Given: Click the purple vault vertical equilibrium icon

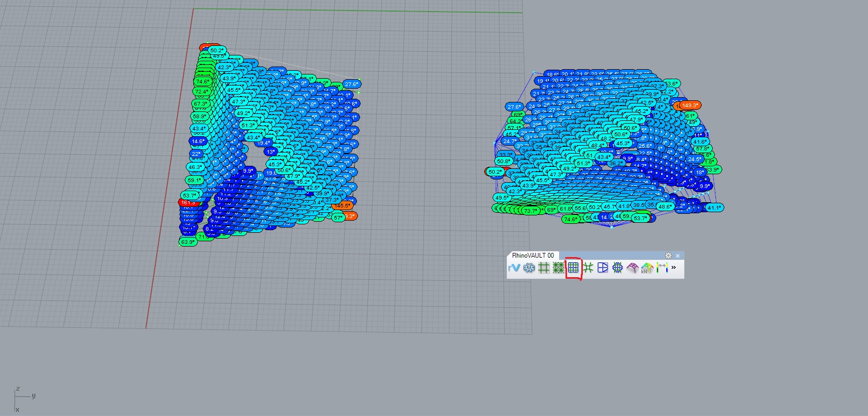Looking at the screenshot, I should click(x=633, y=268).
